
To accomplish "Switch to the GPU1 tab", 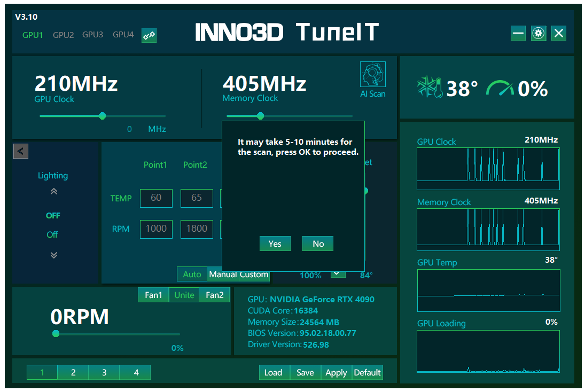I will click(x=33, y=35).
